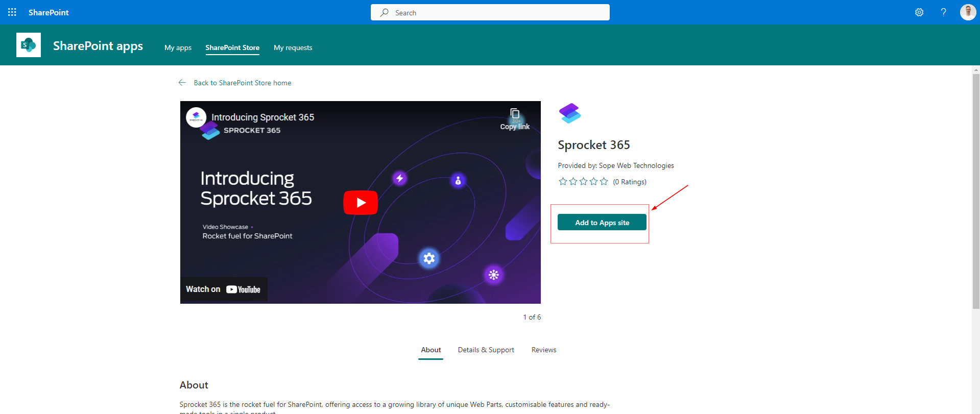980x414 pixels.
Task: Click the page scrollbar up arrow
Action: [976, 69]
